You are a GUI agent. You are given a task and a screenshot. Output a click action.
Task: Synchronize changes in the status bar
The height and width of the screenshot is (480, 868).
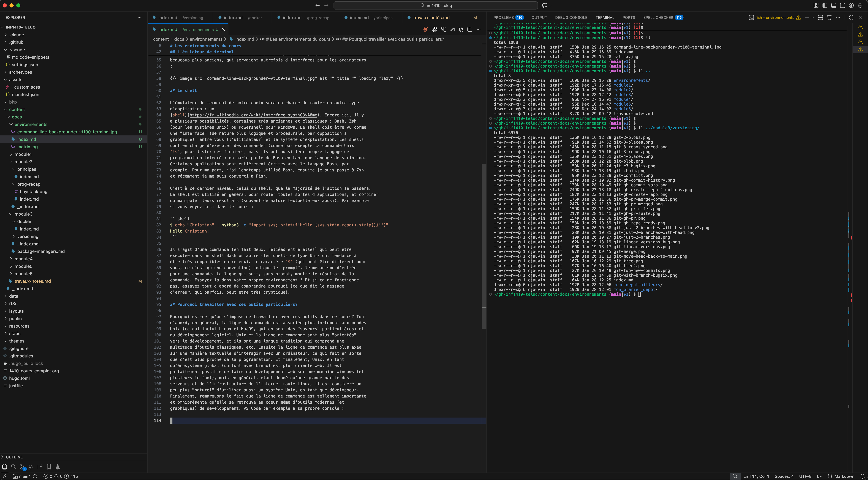point(35,476)
